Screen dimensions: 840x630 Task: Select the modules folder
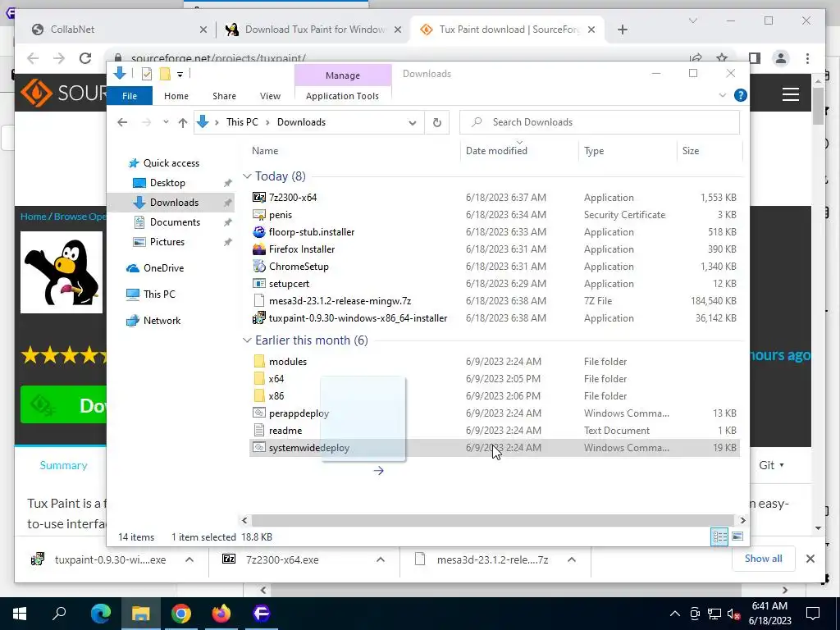click(x=288, y=362)
